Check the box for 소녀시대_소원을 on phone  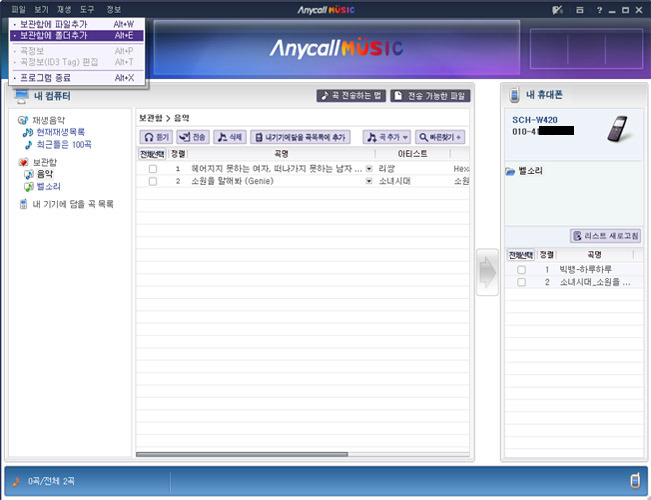click(521, 282)
